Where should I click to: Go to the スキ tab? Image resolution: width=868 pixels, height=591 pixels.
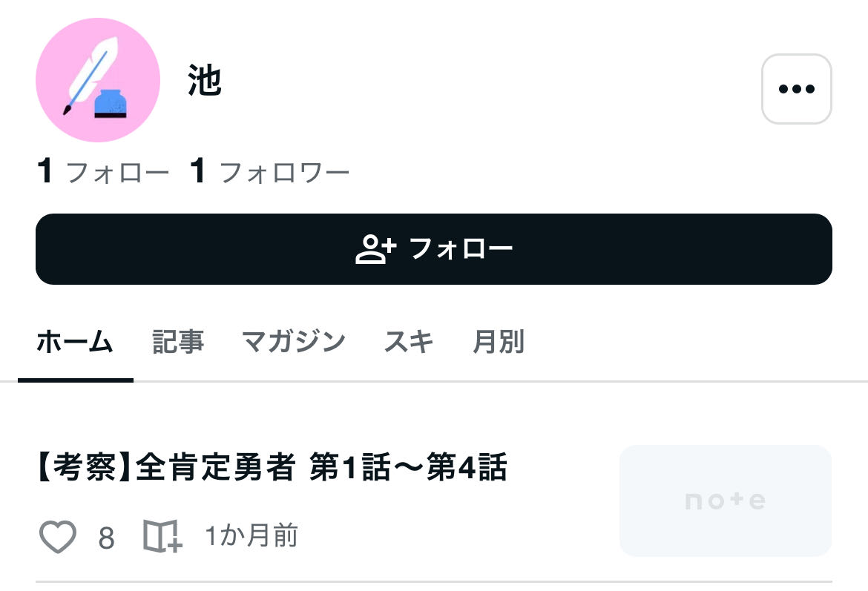[409, 343]
